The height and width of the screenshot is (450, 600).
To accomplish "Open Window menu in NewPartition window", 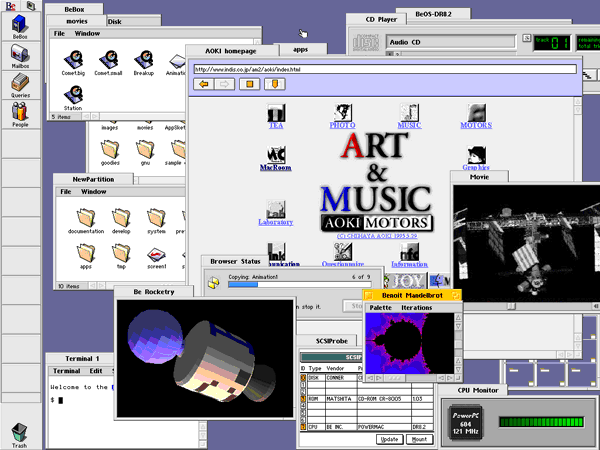I will (93, 192).
